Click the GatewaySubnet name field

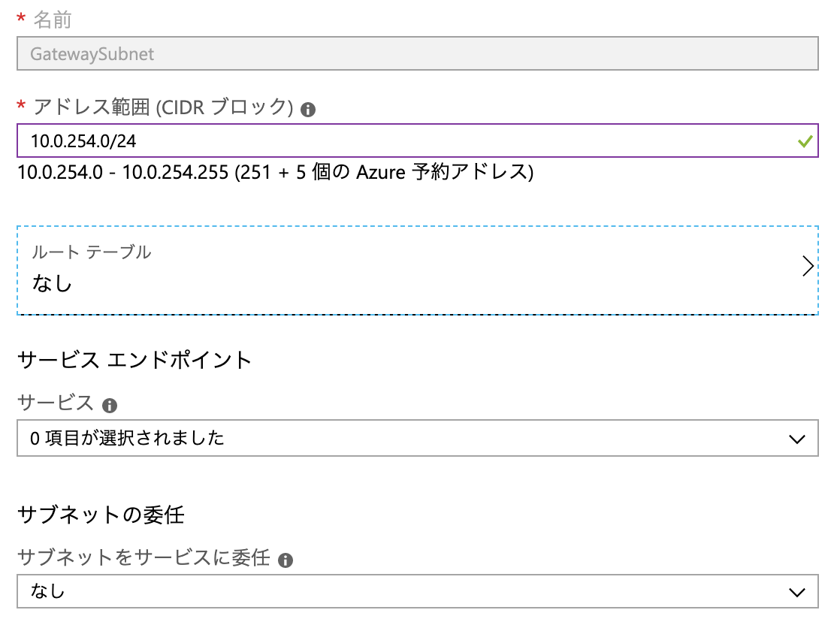[x=417, y=55]
